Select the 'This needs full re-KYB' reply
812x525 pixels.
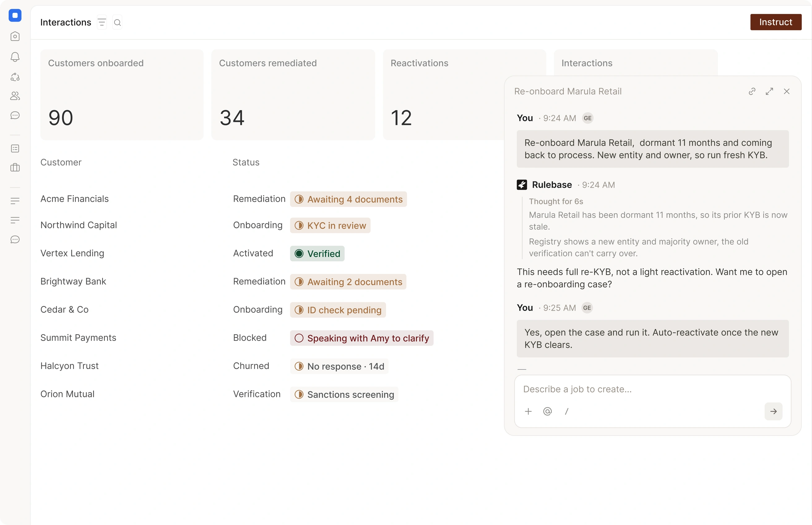tap(652, 278)
